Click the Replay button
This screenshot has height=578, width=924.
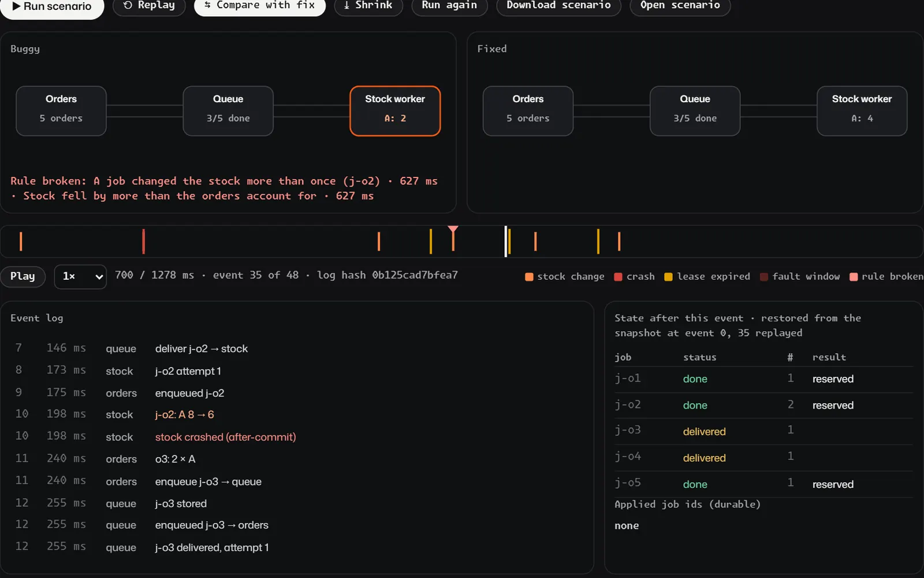pyautogui.click(x=149, y=5)
